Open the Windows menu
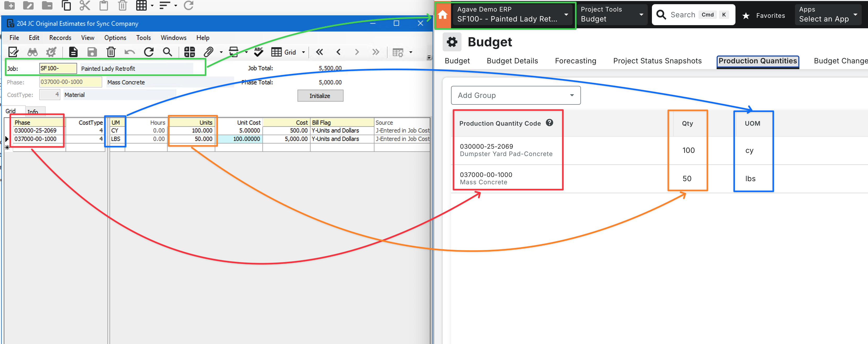The image size is (868, 344). [174, 38]
